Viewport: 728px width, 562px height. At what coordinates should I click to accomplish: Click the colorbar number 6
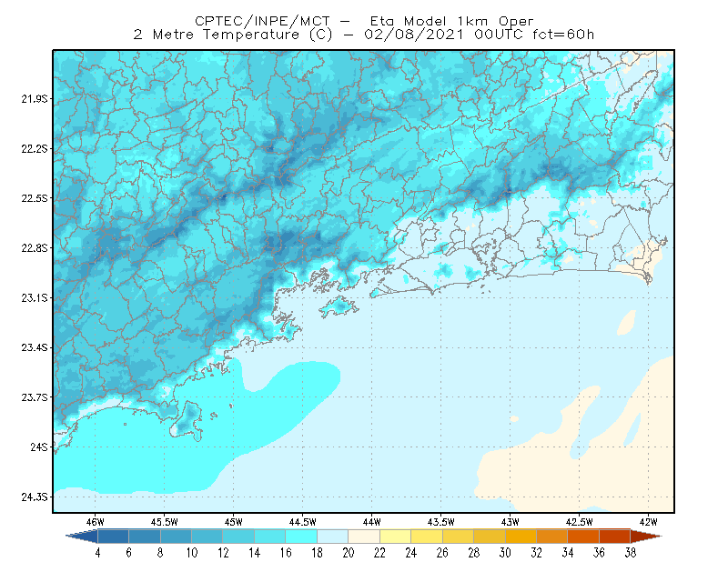pyautogui.click(x=129, y=553)
